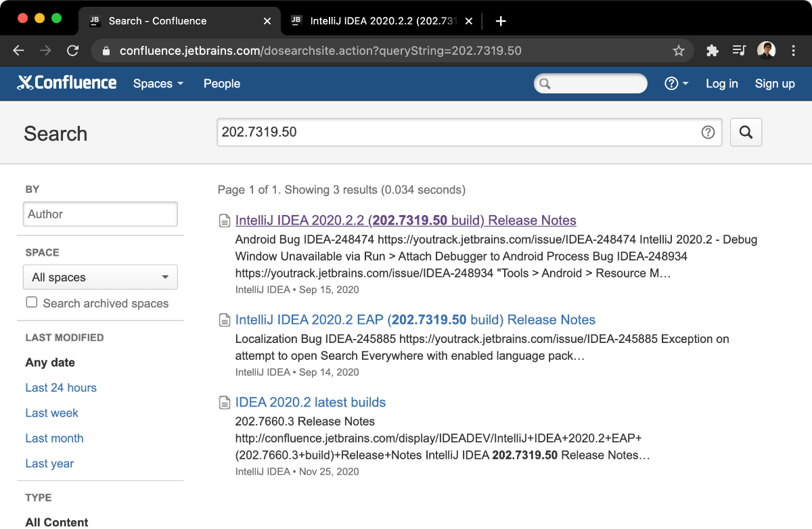Focus the Author filter field
The width and height of the screenshot is (812, 529).
100,214
